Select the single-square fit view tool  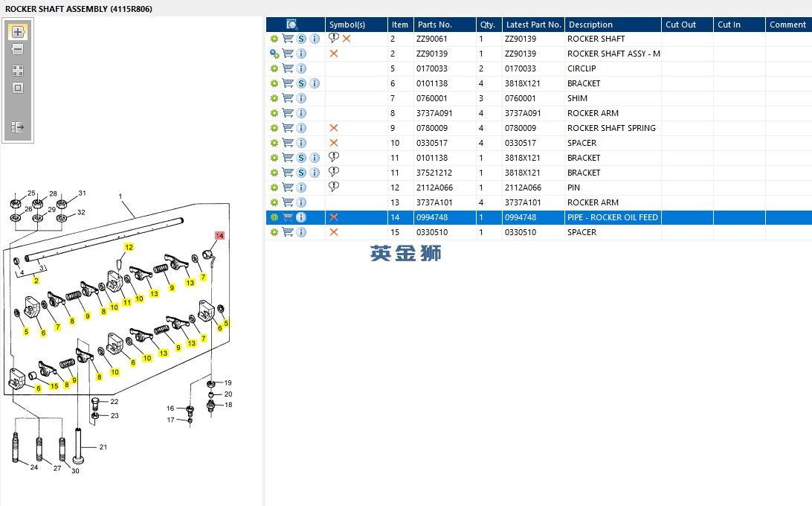[18, 88]
